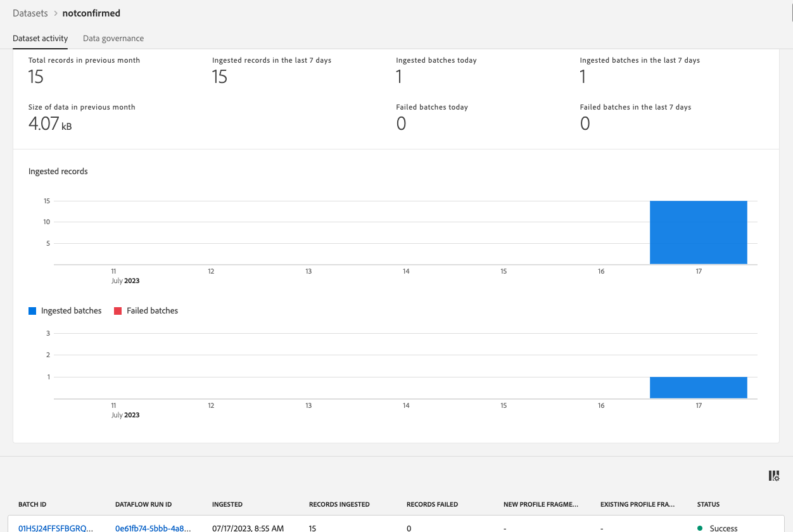
Task: Click the green Success status dot
Action: pos(700,528)
